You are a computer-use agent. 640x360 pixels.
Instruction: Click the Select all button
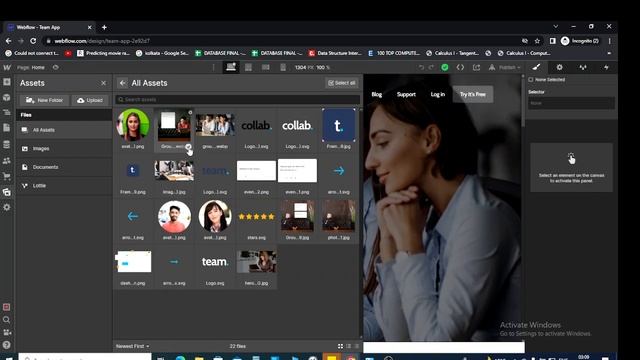click(342, 83)
